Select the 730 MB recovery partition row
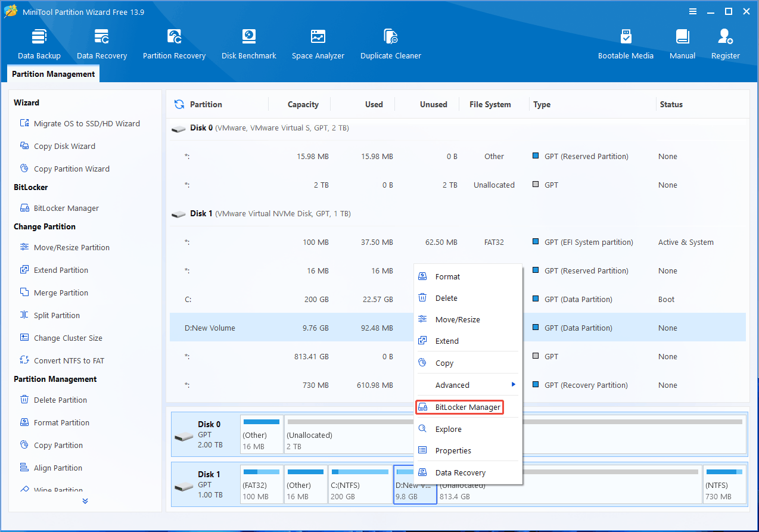759x532 pixels. pos(458,385)
